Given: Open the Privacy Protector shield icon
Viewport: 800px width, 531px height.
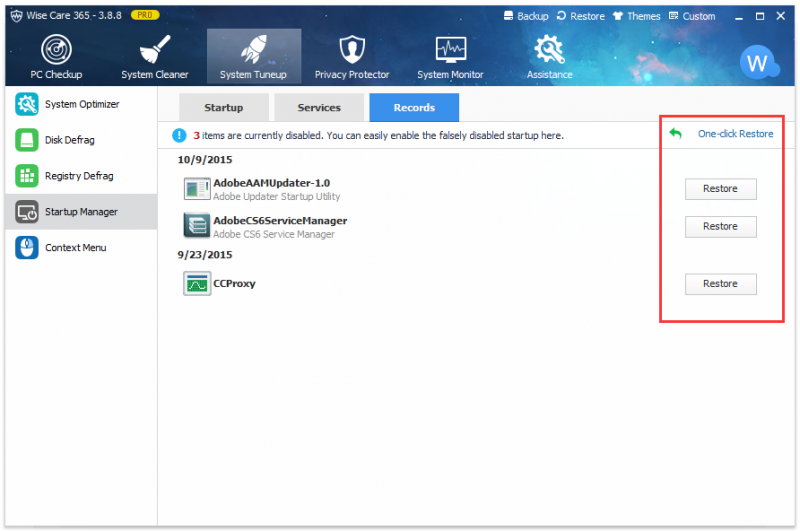Looking at the screenshot, I should [352, 49].
